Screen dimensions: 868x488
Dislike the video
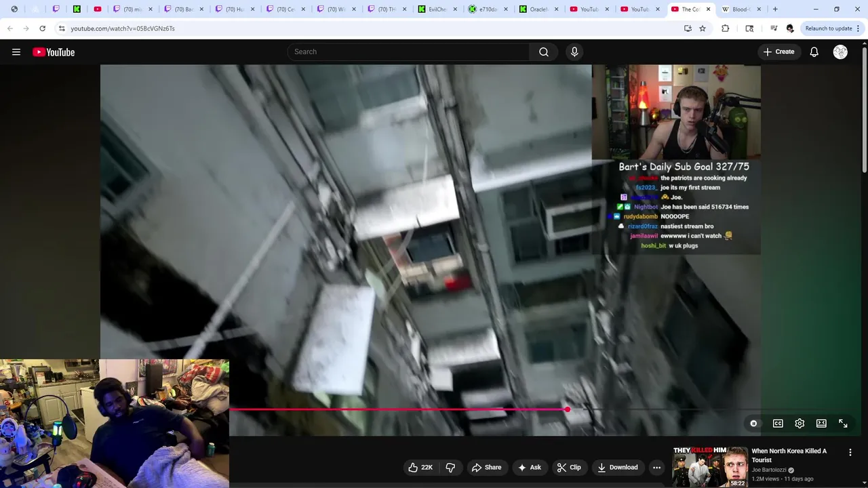click(x=450, y=467)
